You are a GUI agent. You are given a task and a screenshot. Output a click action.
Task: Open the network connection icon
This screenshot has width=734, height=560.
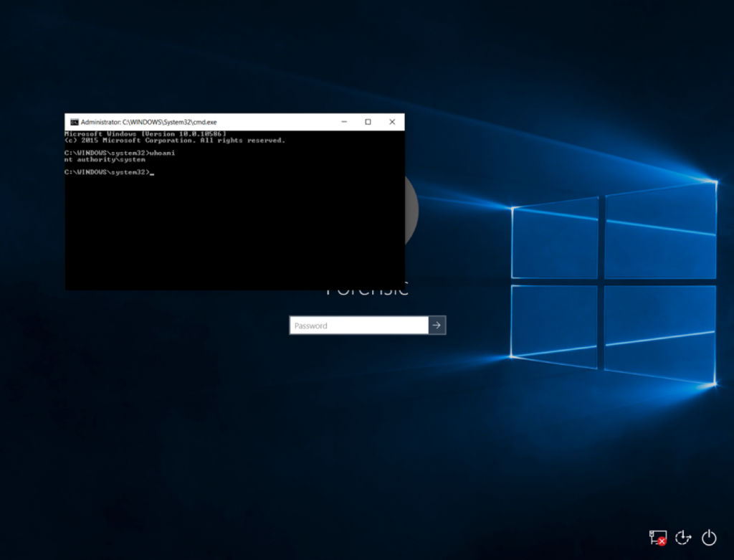coord(658,538)
